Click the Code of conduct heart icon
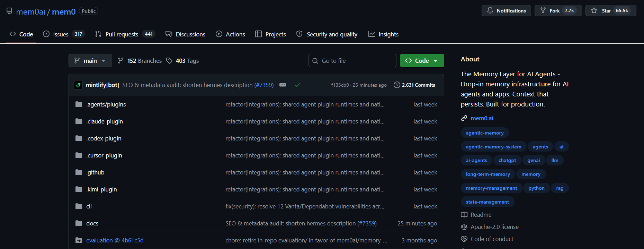 coord(464,239)
